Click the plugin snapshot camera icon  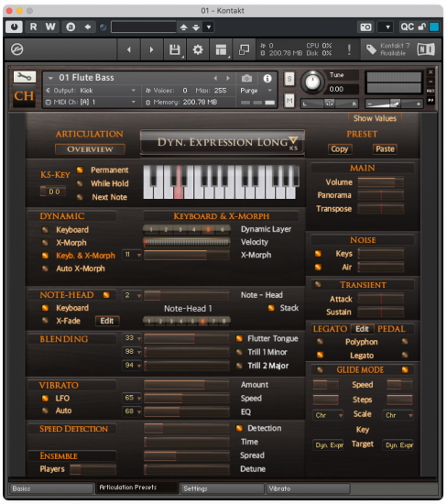pyautogui.click(x=365, y=27)
